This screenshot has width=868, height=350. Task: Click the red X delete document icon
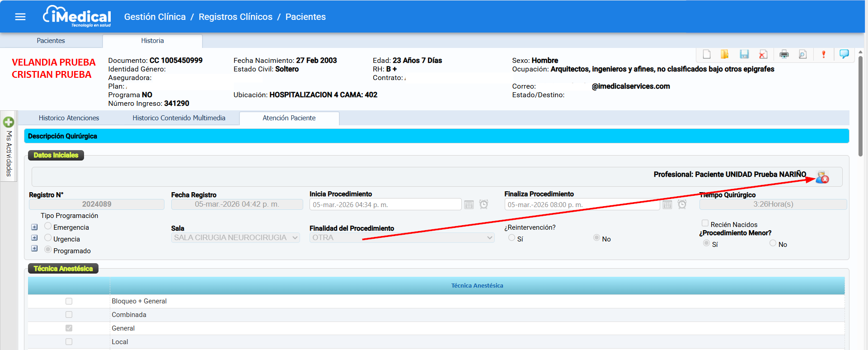point(763,54)
